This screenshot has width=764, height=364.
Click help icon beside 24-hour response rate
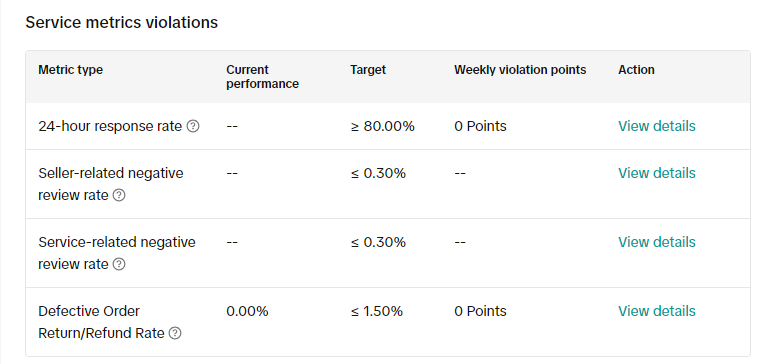pyautogui.click(x=193, y=126)
